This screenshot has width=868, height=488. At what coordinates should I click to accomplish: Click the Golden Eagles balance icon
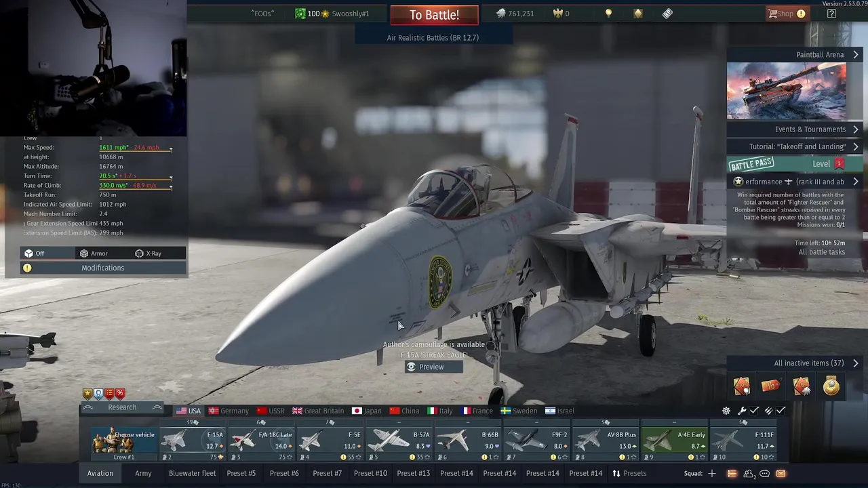click(x=558, y=14)
